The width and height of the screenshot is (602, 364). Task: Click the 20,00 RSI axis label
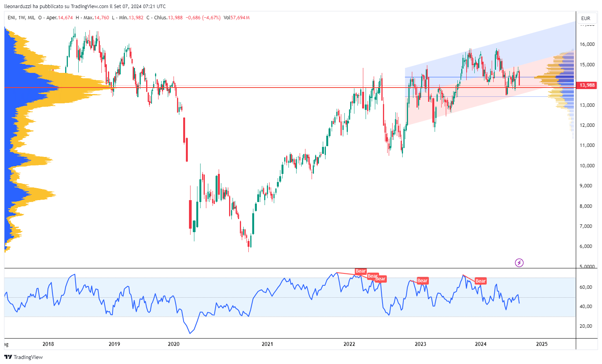point(586,326)
